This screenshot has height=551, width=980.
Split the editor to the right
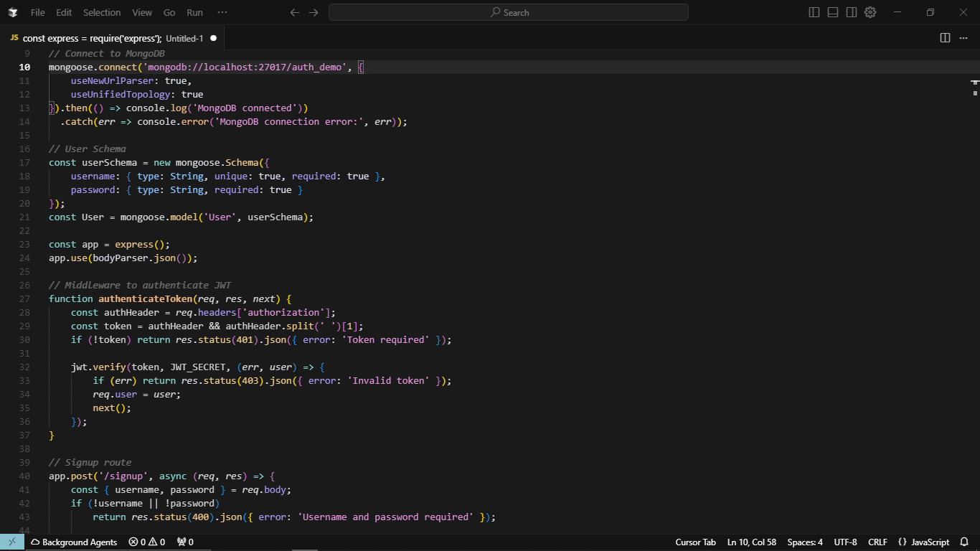coord(946,38)
